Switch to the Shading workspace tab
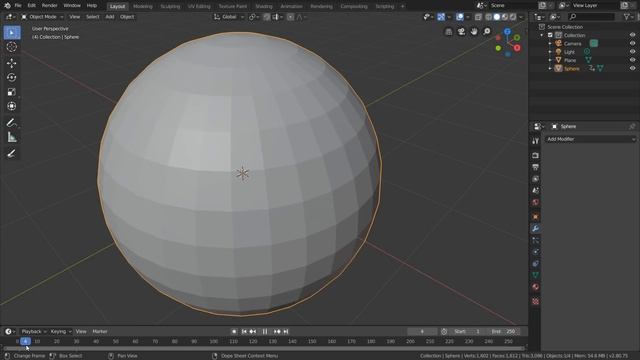Screen dimensions: 640x360 click(264, 6)
